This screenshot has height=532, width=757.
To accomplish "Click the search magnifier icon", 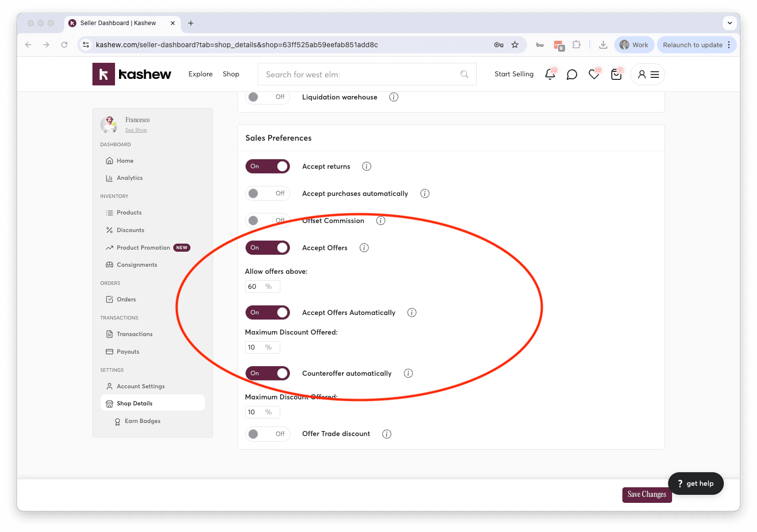I will point(464,74).
